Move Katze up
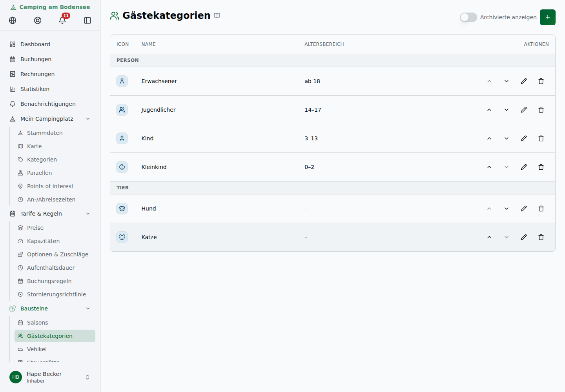This screenshot has width=565, height=392. coord(489,237)
